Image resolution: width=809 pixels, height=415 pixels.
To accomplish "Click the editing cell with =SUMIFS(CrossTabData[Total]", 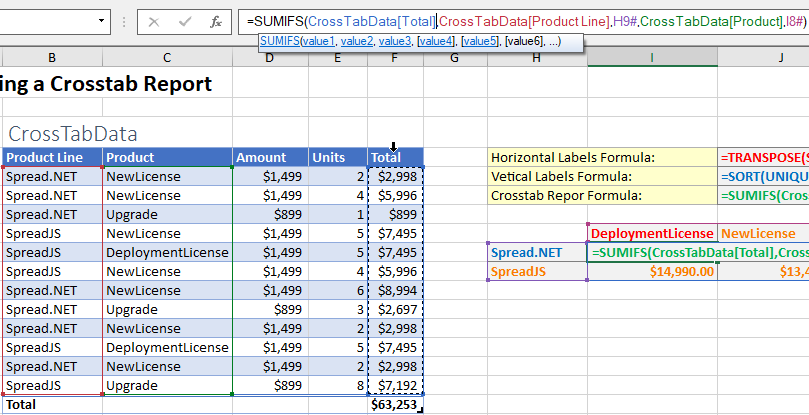I will point(698,252).
